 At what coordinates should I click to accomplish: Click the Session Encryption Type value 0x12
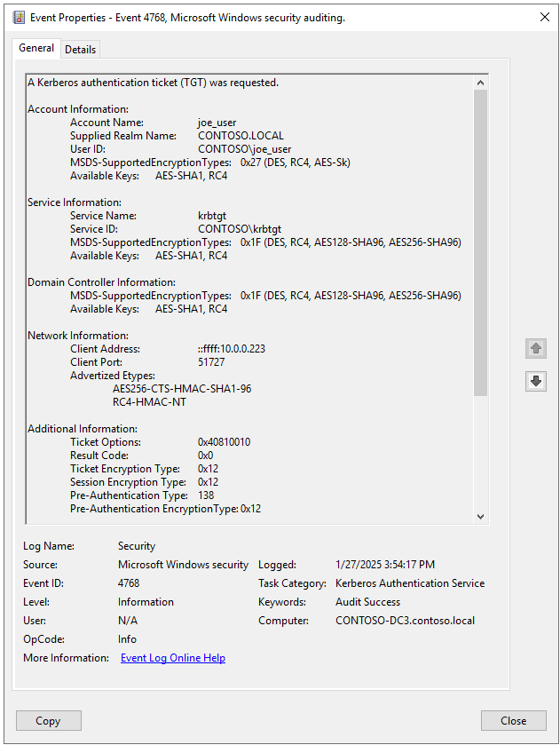(208, 482)
